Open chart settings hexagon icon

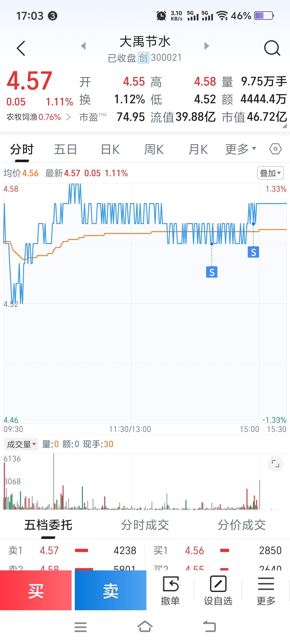pyautogui.click(x=275, y=149)
